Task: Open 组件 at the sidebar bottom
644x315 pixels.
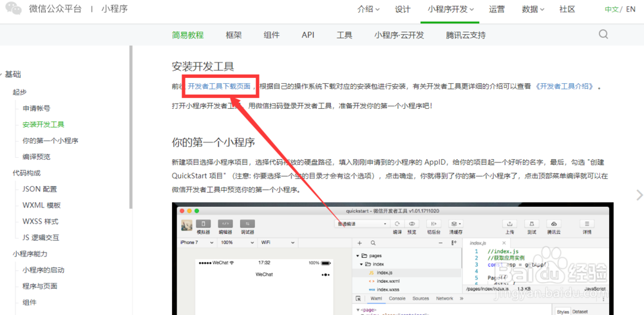Action: 29,303
